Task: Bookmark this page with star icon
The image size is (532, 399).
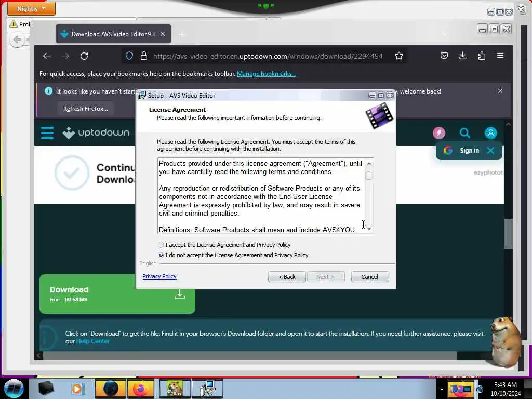Action: [x=399, y=56]
